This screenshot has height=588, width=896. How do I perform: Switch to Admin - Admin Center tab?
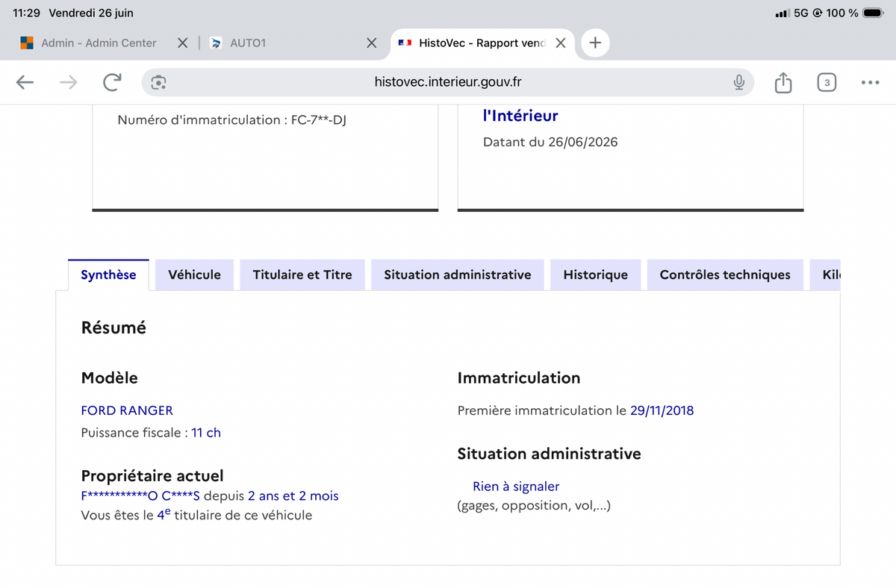click(98, 43)
